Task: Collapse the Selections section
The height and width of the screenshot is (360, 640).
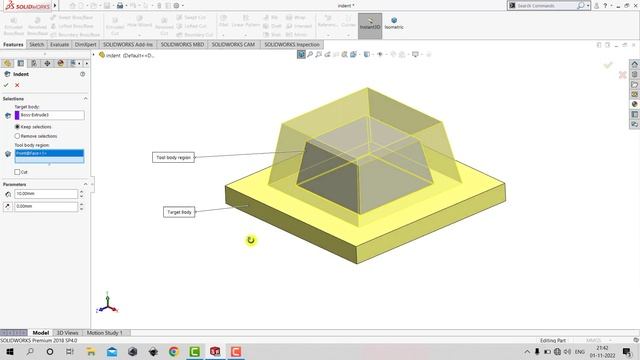Action: pos(85,99)
